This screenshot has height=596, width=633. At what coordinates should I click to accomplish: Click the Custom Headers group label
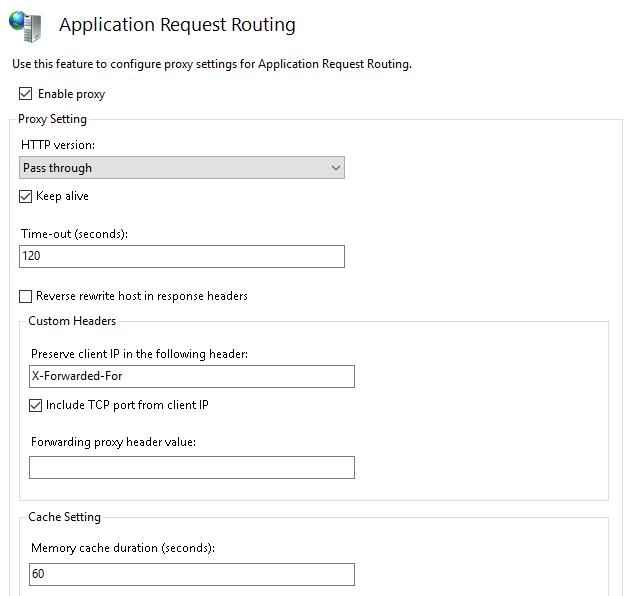click(x=72, y=321)
